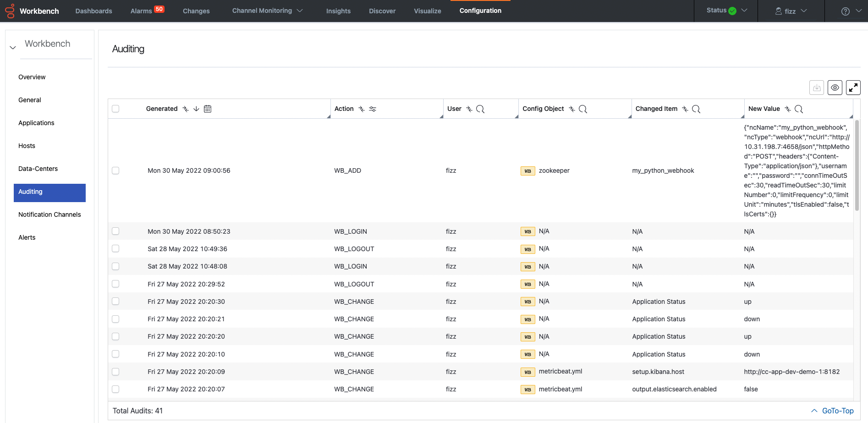Image resolution: width=868 pixels, height=423 pixels.
Task: Check the Sat 28 May WB_LOGOUT row checkbox
Action: (115, 248)
